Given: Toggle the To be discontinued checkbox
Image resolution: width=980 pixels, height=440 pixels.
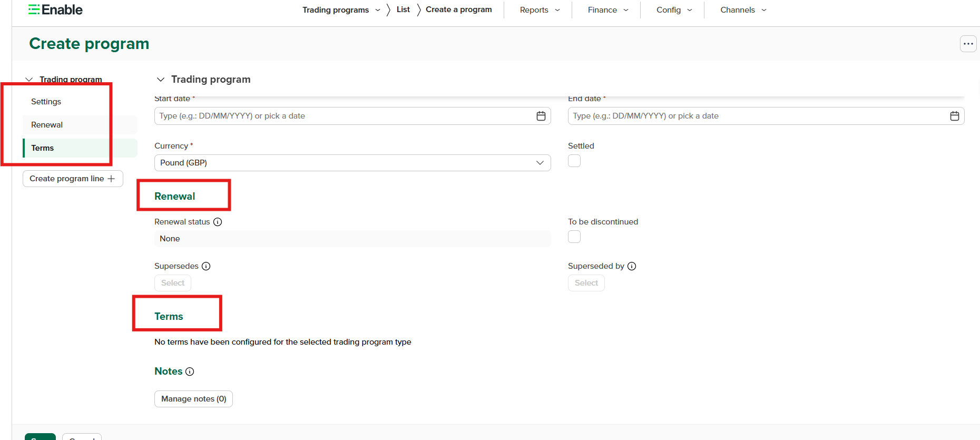Looking at the screenshot, I should tap(574, 237).
